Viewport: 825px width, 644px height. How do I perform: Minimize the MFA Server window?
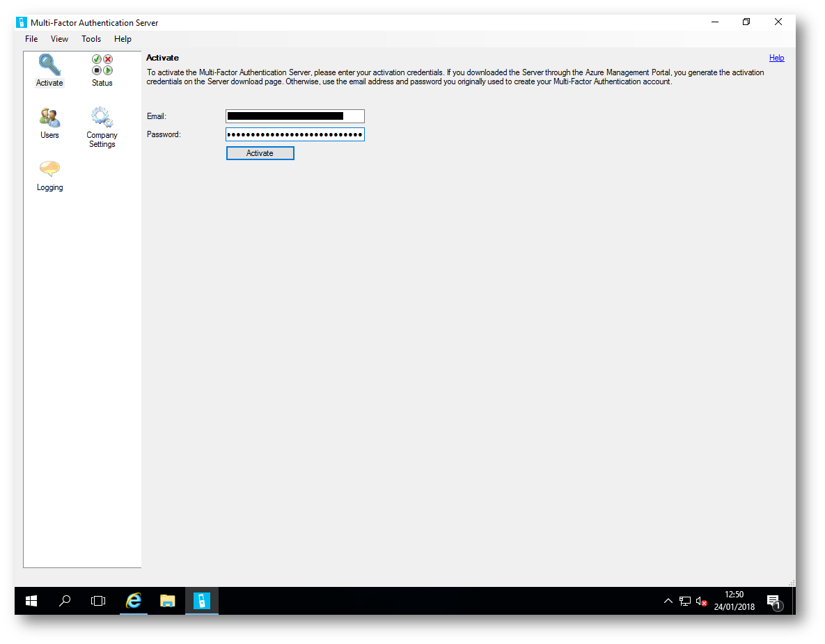click(715, 22)
